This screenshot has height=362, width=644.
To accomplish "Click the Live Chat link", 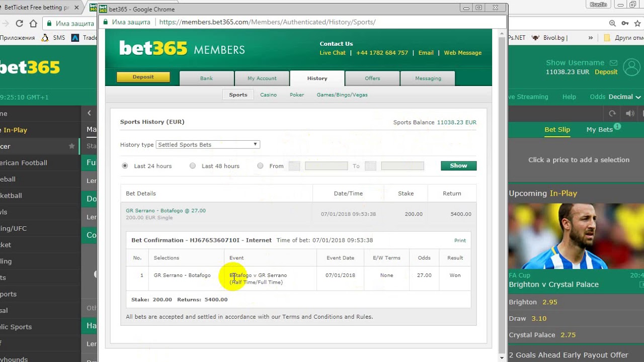I will tap(333, 53).
